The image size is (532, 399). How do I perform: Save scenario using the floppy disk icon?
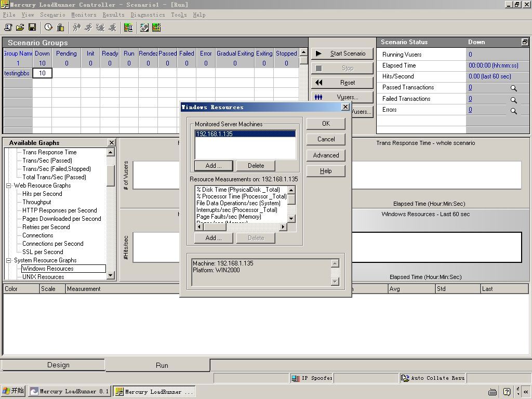pos(32,28)
